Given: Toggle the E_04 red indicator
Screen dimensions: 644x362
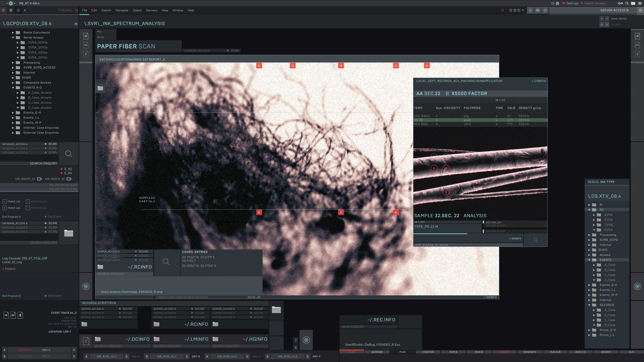Looking at the screenshot, I should [61, 173].
